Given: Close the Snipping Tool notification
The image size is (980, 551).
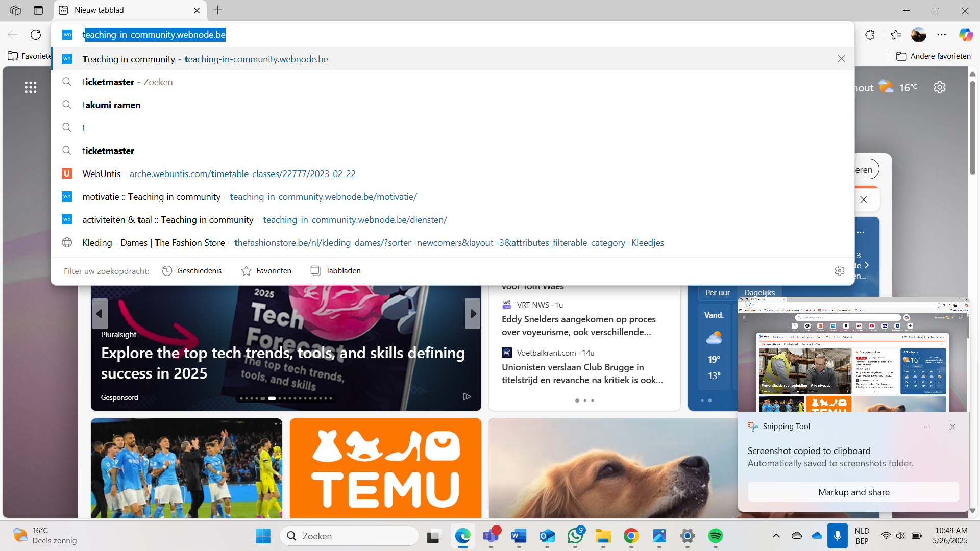Looking at the screenshot, I should click(x=952, y=427).
